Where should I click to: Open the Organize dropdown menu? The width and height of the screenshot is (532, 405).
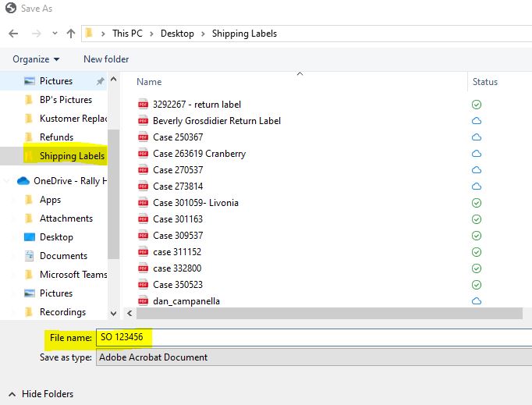36,59
